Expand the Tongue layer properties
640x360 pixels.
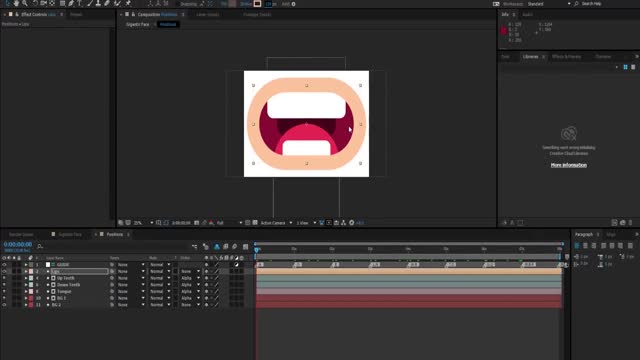[x=26, y=291]
